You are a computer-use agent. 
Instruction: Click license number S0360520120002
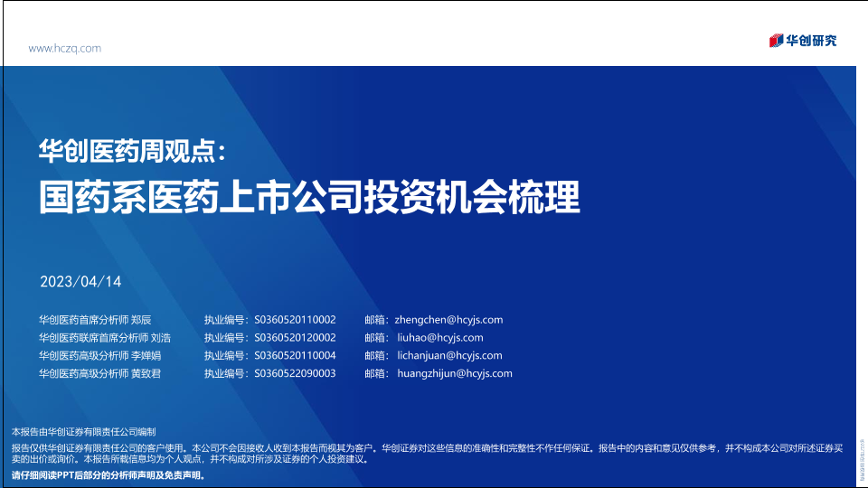pyautogui.click(x=295, y=338)
